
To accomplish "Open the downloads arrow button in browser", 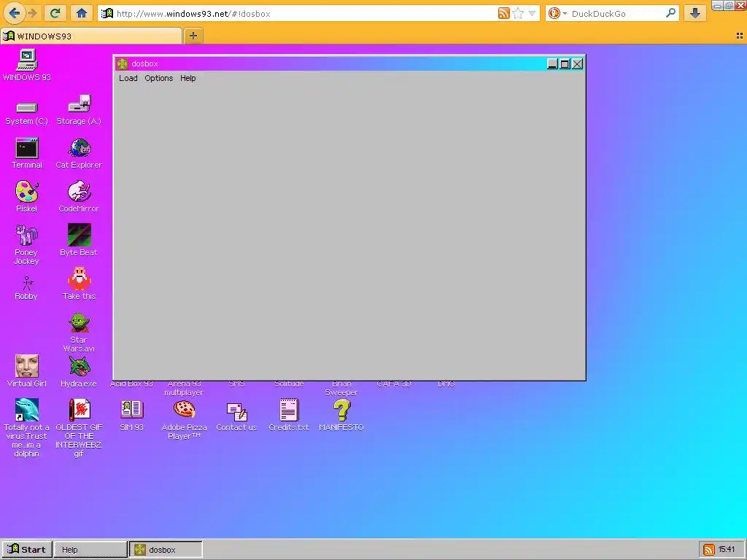I will tap(694, 13).
